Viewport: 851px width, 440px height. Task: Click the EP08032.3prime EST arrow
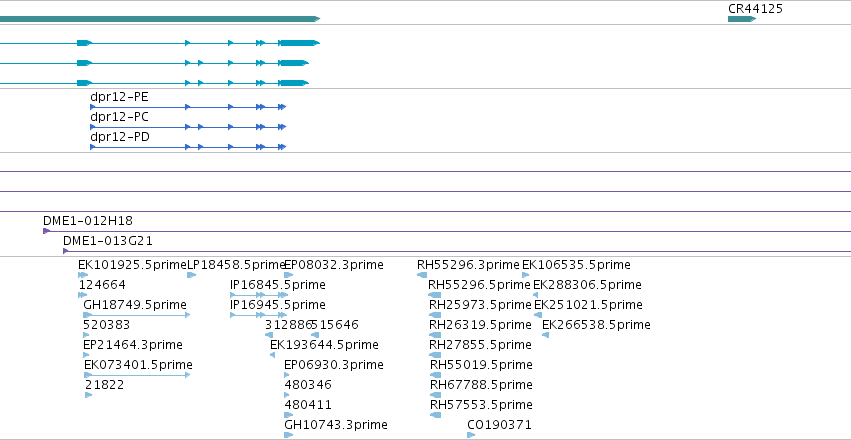[288, 275]
